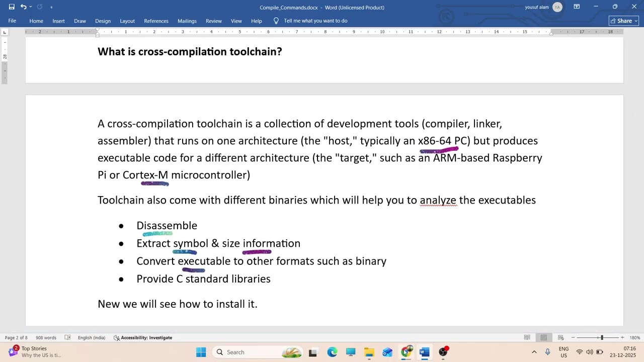This screenshot has height=362, width=644.
Task: Open the zoom level 180% dialog
Action: pyautogui.click(x=634, y=338)
